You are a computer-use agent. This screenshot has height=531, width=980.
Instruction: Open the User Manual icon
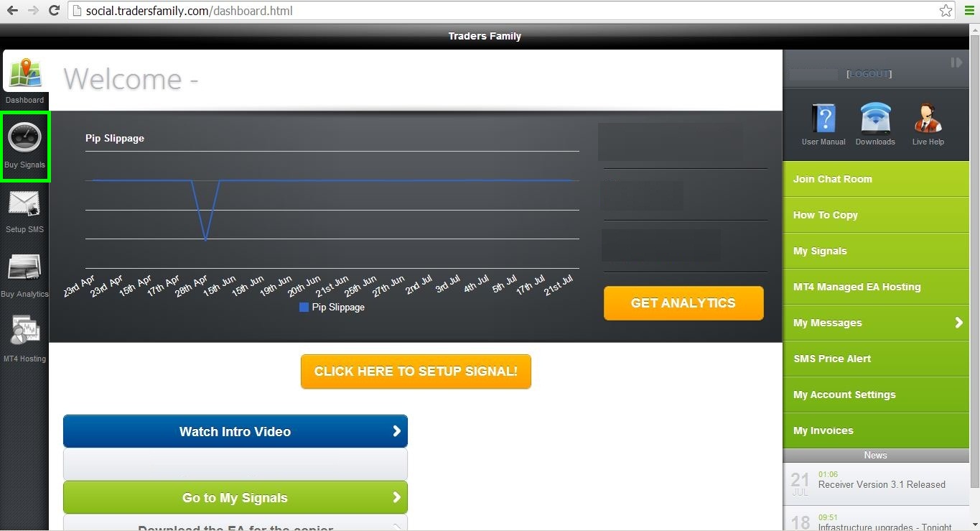pos(823,118)
